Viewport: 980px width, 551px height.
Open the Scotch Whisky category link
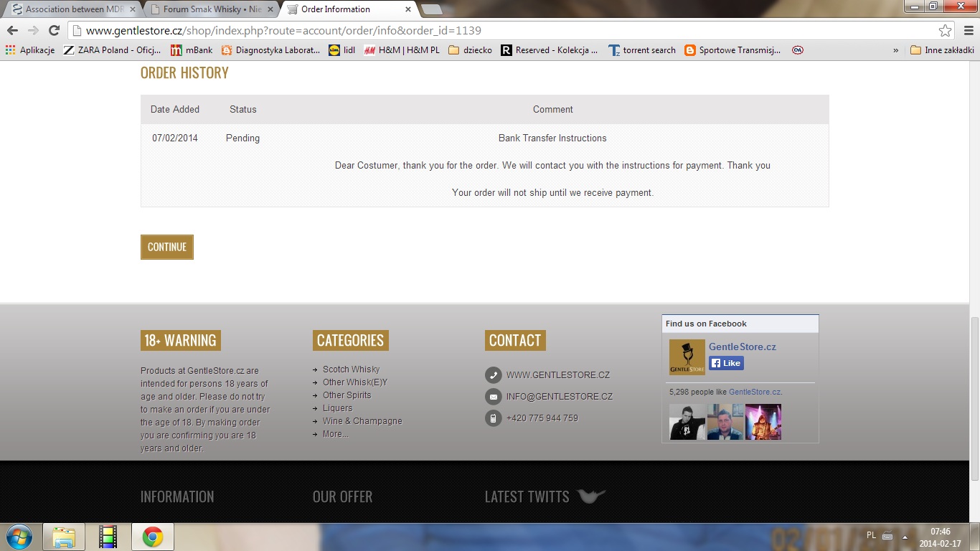pyautogui.click(x=351, y=369)
